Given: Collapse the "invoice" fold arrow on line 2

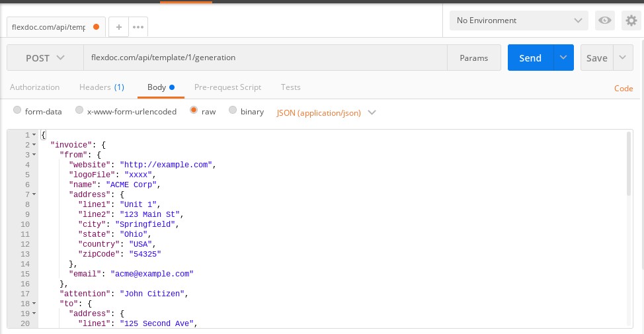Looking at the screenshot, I should 34,145.
